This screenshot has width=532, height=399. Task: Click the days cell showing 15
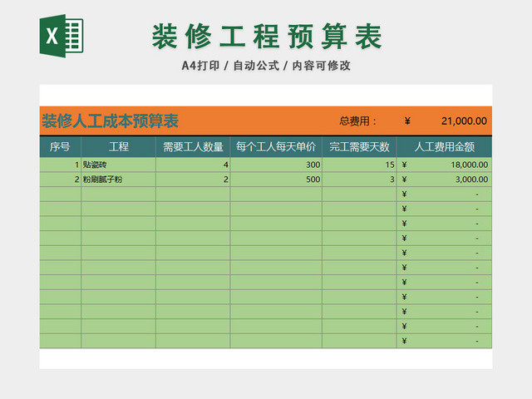coord(359,165)
